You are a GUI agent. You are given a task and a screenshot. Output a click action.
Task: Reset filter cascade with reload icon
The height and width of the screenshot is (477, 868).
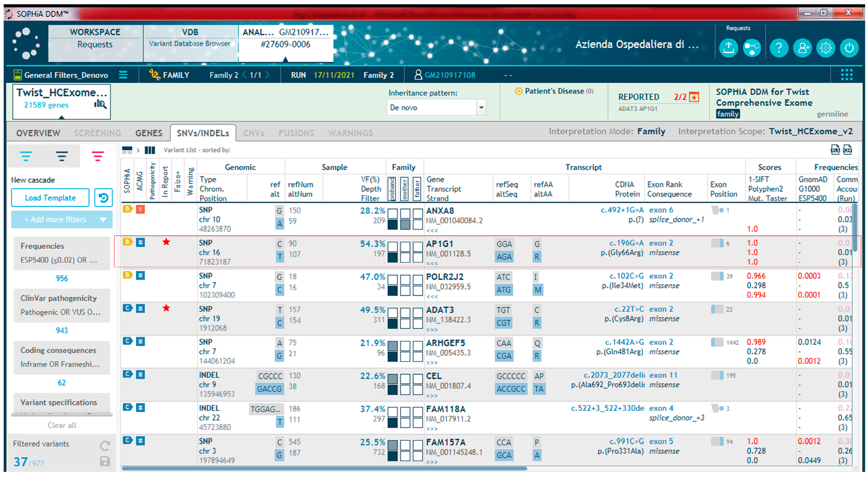tap(104, 198)
